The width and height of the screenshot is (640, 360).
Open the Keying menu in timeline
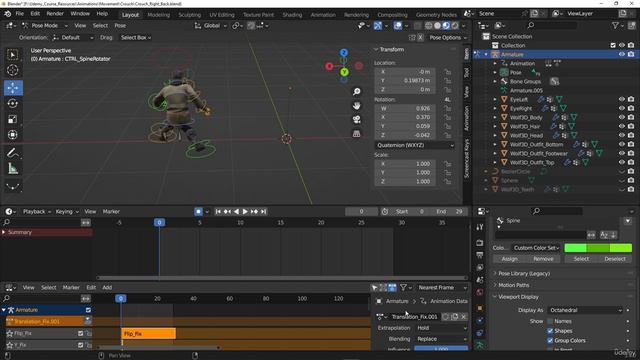[67, 211]
